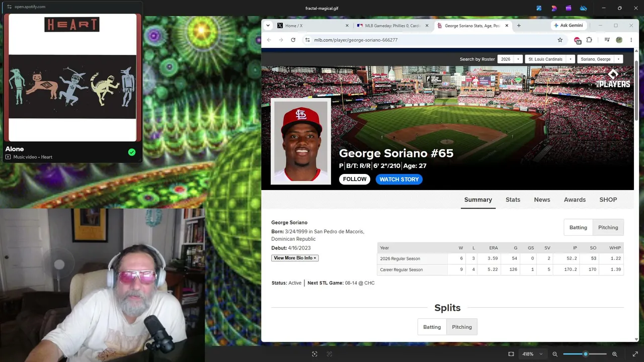Open the 418% zoom level dropdown
Viewport: 644px width, 362px height.
click(532, 354)
